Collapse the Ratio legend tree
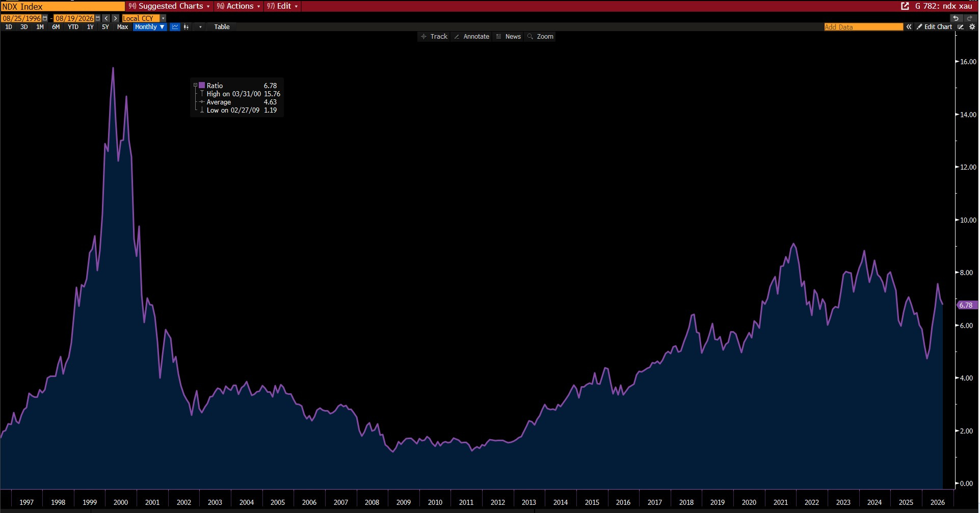The image size is (980, 513). click(195, 86)
